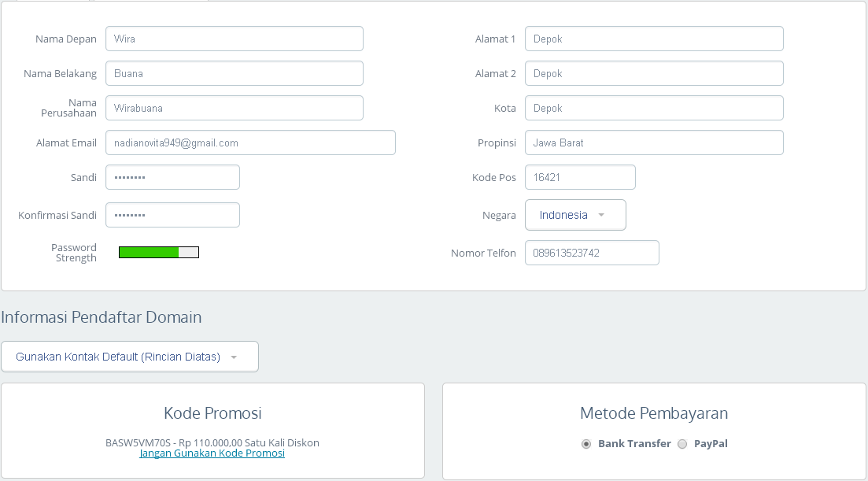Click the Negara dropdown arrow icon
Viewport: 868px width, 481px height.
click(601, 215)
